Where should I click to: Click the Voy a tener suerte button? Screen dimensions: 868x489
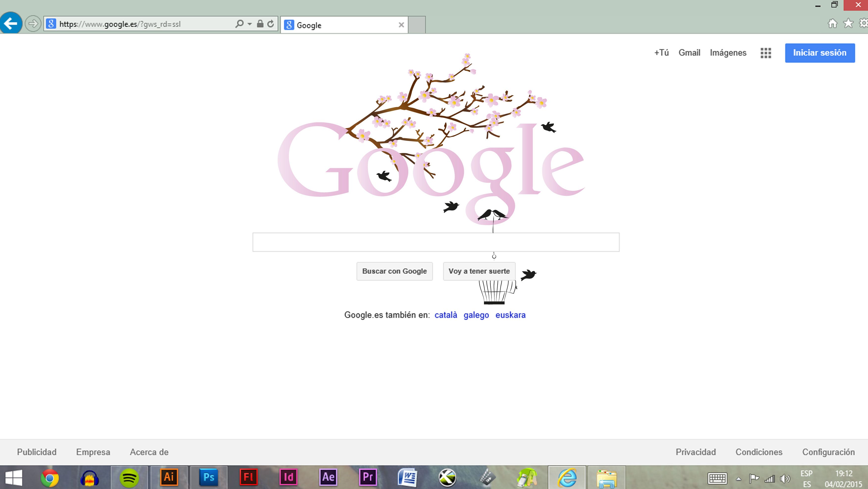tap(479, 271)
